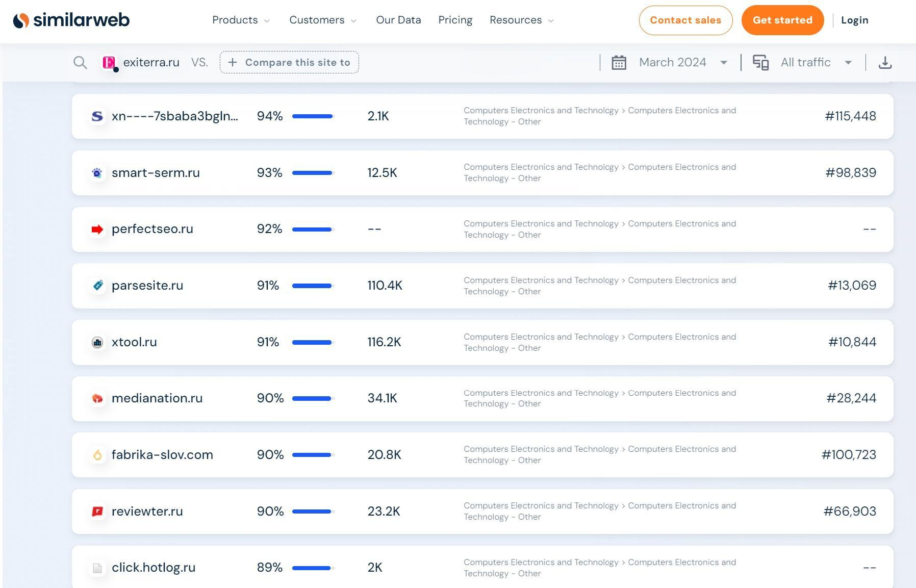916x588 pixels.
Task: Click the 89% similarity bar for click.hotlog.ru
Action: pos(313,568)
